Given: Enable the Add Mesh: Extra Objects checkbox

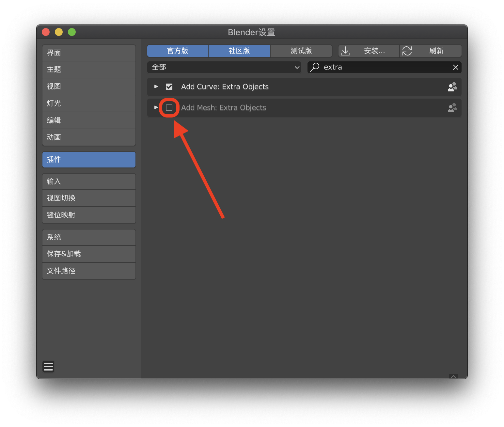Looking at the screenshot, I should pos(169,108).
